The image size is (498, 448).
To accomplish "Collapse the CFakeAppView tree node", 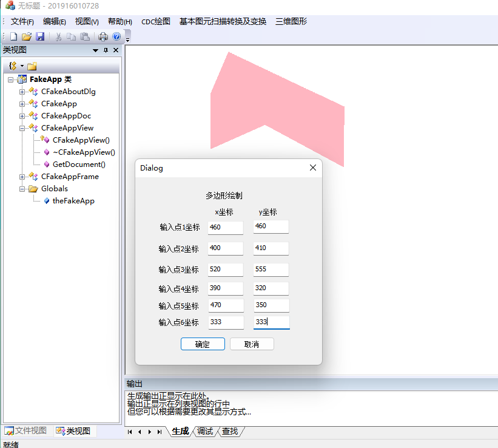I will 21,127.
